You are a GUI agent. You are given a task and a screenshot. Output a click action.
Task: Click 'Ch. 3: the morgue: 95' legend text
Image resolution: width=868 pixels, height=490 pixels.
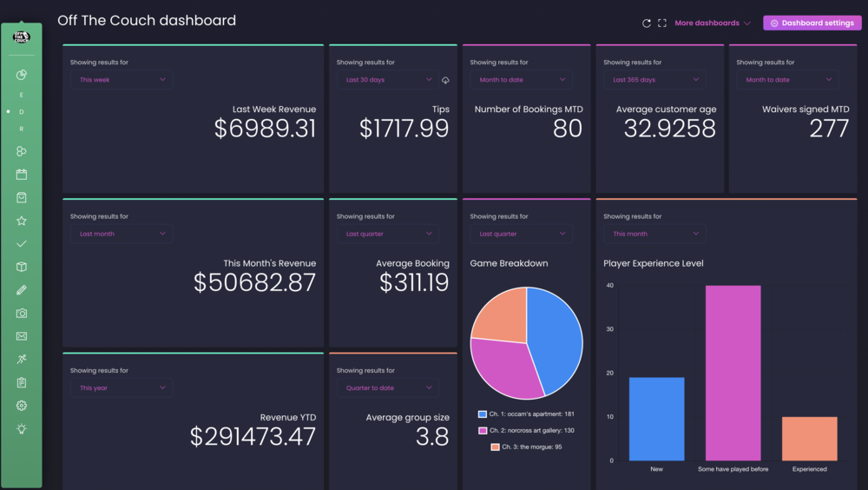point(531,447)
